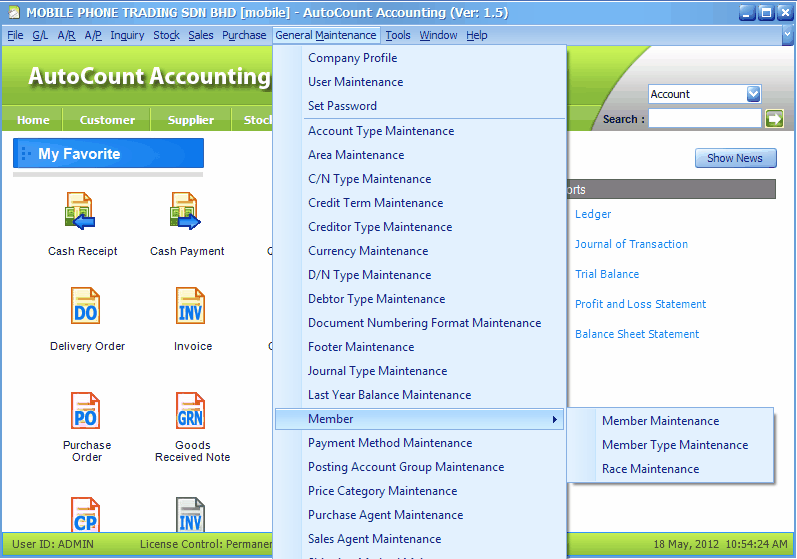This screenshot has width=797, height=559.
Task: Open the Purchase menu
Action: (244, 35)
